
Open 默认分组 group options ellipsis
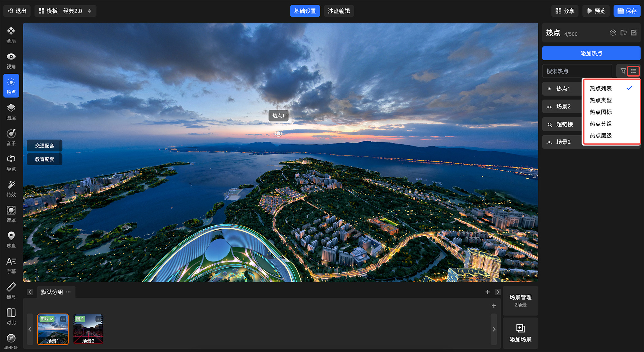click(68, 292)
